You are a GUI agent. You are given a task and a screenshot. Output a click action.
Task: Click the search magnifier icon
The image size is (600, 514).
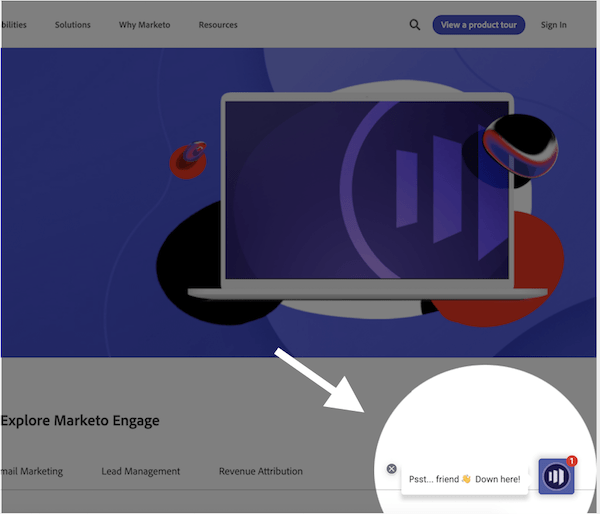[415, 25]
